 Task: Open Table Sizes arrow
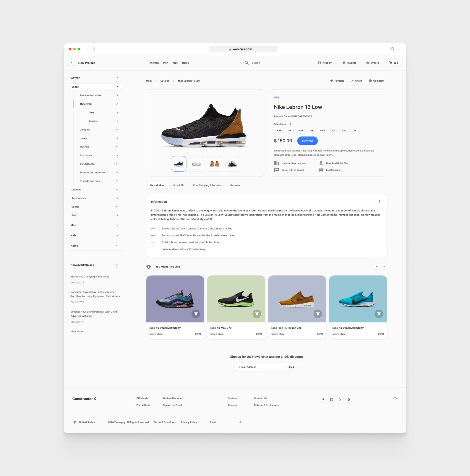click(290, 124)
